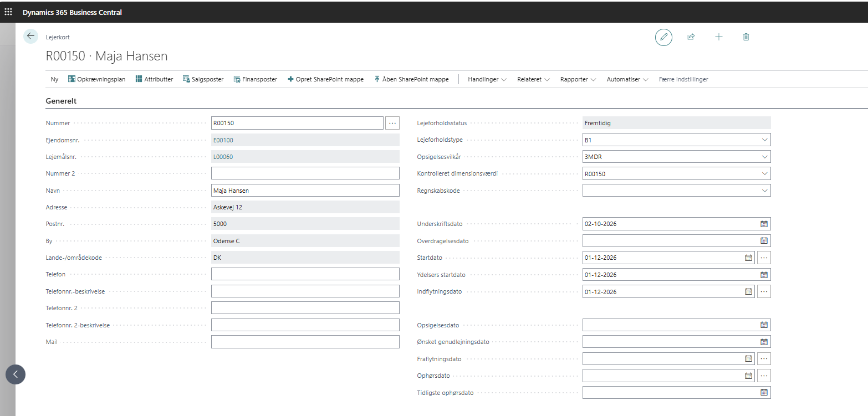Open calendar for Ønsket genudlejningsdato
This screenshot has width=868, height=416.
click(764, 342)
